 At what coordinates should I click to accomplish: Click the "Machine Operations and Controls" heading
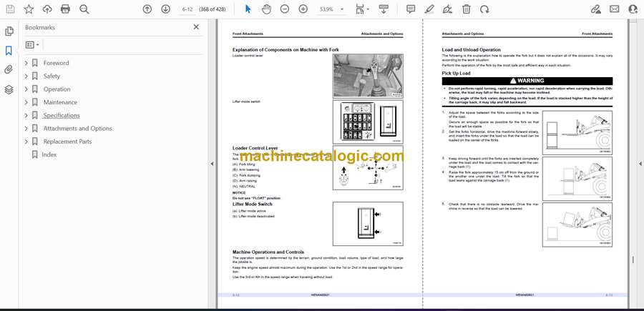pos(268,252)
